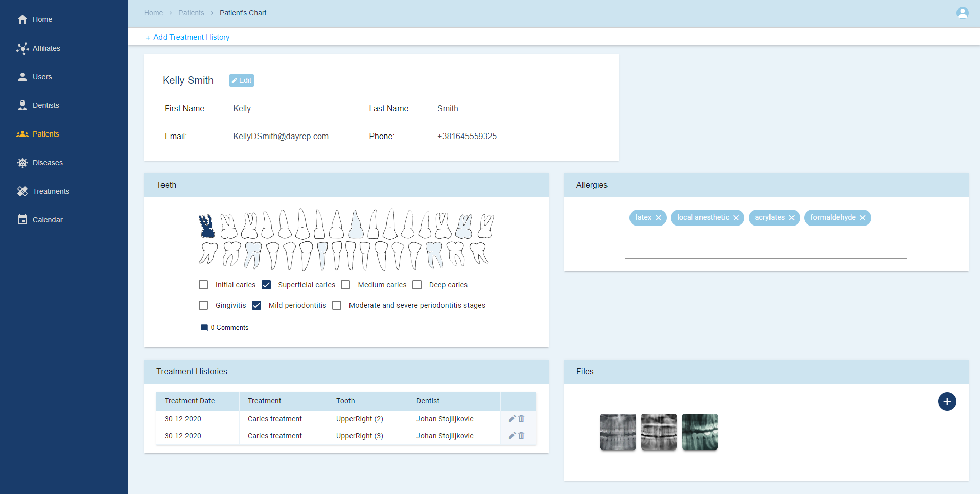Click the Diseases virus icon
Viewport: 980px width, 494px height.
[x=22, y=163]
